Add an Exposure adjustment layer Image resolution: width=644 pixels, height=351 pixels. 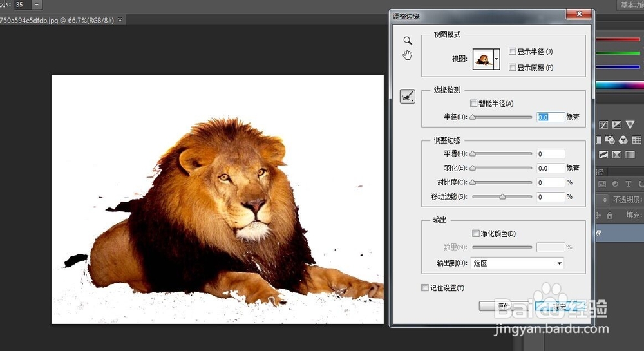tap(617, 124)
